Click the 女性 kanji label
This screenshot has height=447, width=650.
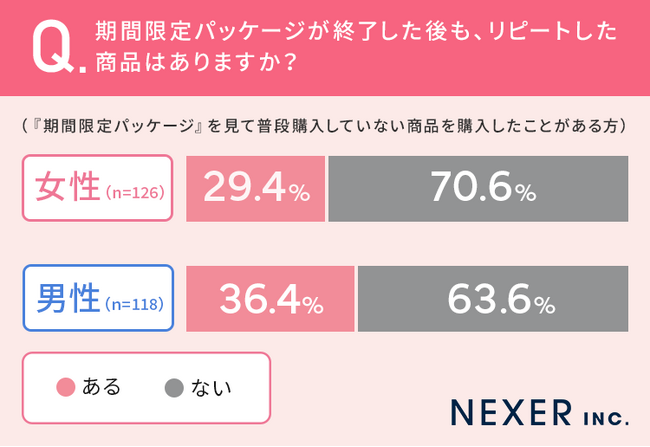[67, 187]
